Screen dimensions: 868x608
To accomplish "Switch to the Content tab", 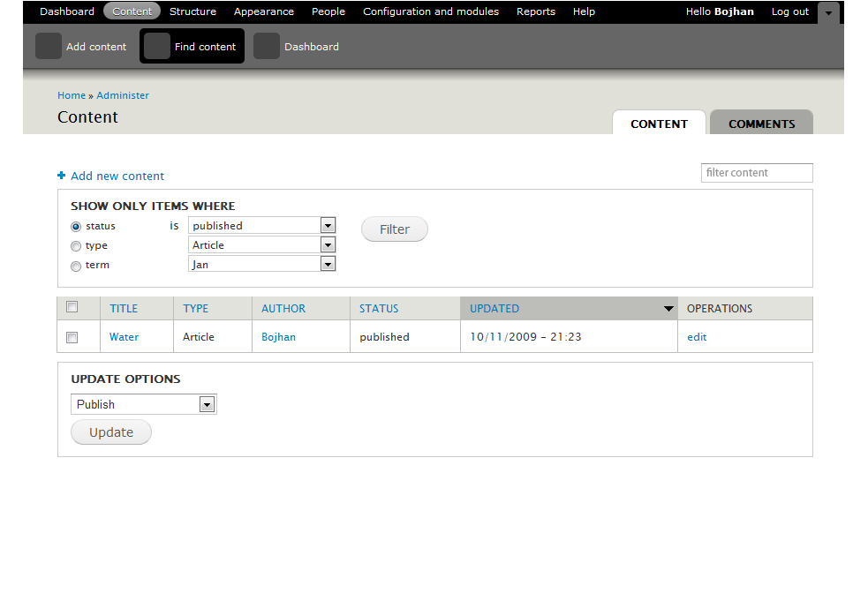I will pyautogui.click(x=660, y=123).
